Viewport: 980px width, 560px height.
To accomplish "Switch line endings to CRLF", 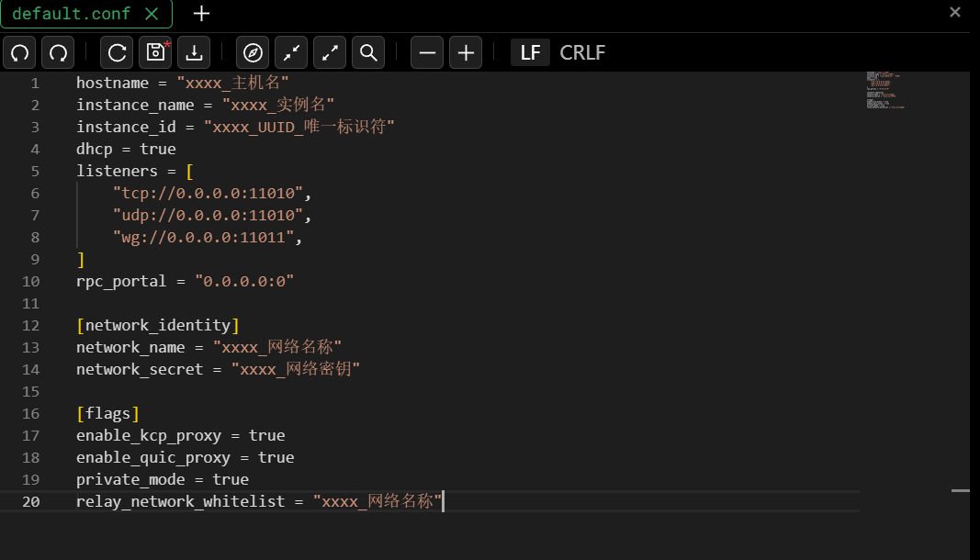I will click(582, 53).
